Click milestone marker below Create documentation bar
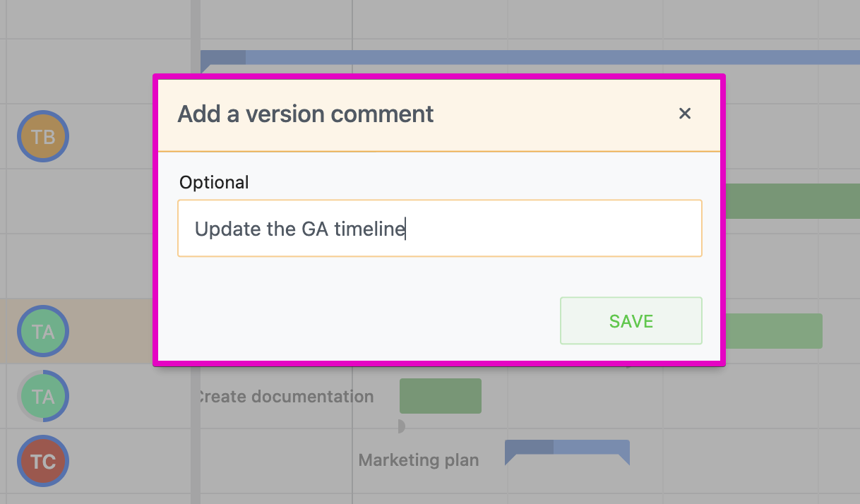 click(x=401, y=426)
